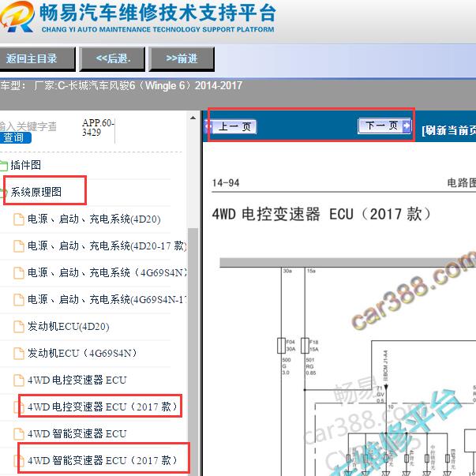The height and width of the screenshot is (476, 476).
Task: Click the F04 30A fuse in the diagram
Action: click(281, 346)
